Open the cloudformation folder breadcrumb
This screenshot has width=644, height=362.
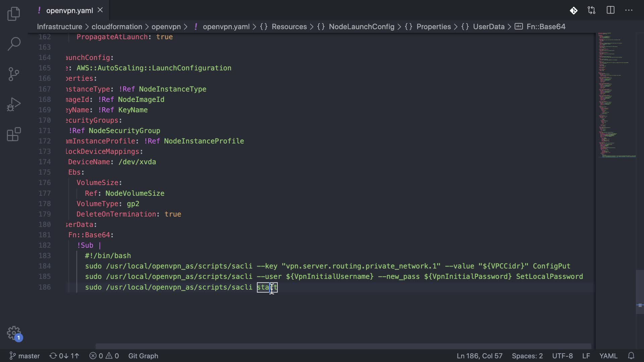[117, 26]
